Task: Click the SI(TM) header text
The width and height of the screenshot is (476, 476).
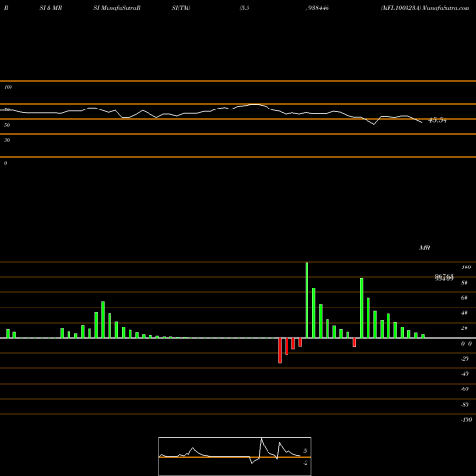Action: (181, 8)
